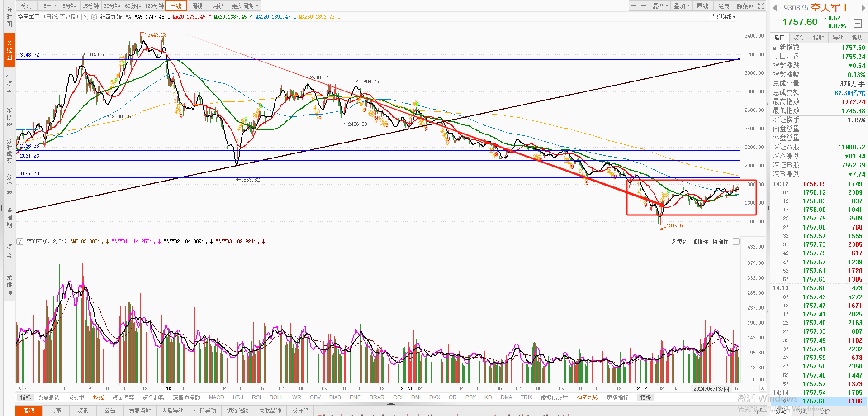Viewport: 868px width, 416px height.
Task: Switch to 分价 tab at bottom right
Action: (x=825, y=411)
